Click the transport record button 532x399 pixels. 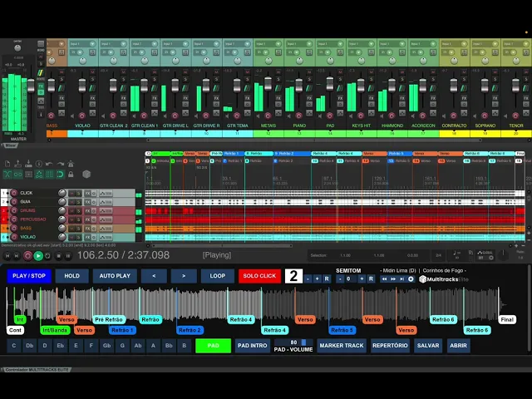coord(27,256)
